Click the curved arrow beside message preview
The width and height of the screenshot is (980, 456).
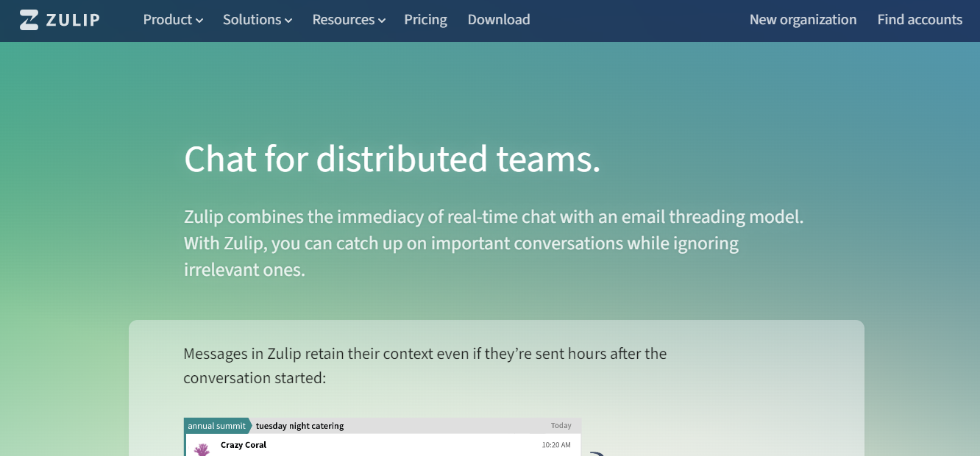point(596,453)
